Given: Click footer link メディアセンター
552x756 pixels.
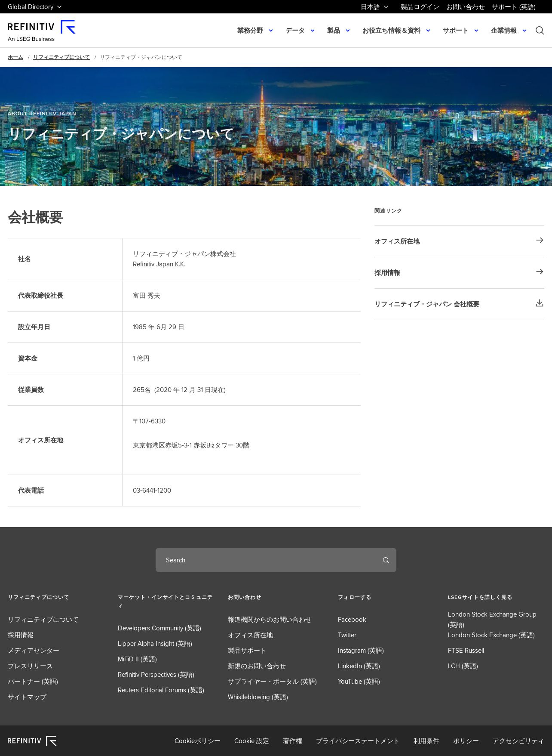Looking at the screenshot, I should coord(34,651).
